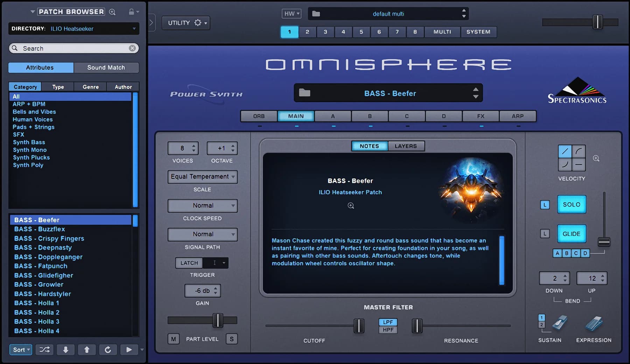
Task: Switch to Sound Match mode
Action: 106,67
